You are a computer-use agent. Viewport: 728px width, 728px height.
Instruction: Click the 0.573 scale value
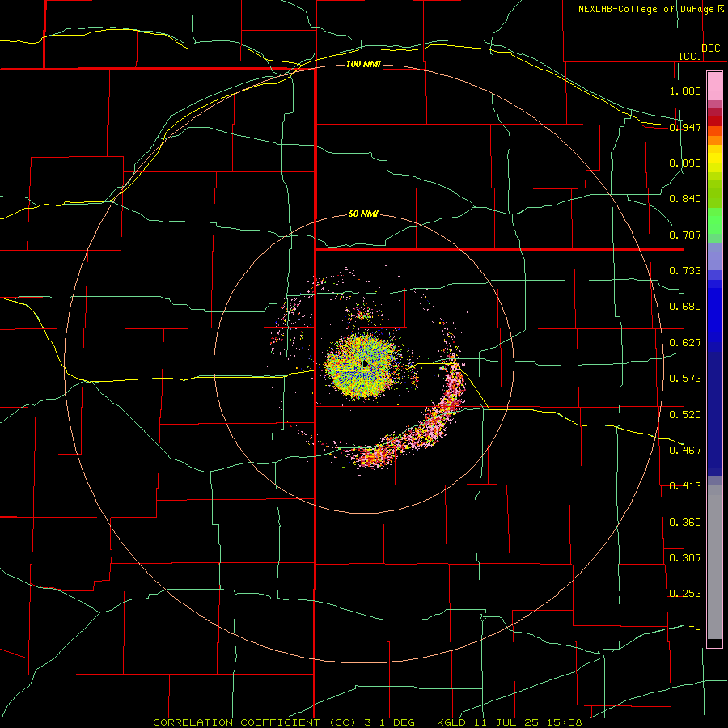point(685,378)
